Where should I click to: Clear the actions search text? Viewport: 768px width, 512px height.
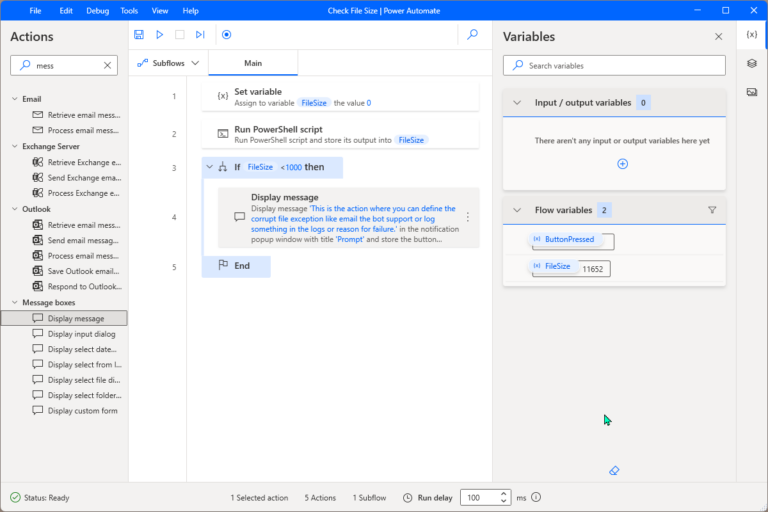coord(107,65)
